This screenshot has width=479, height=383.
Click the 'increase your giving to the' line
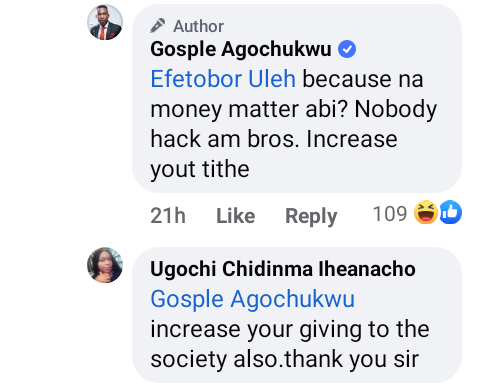pyautogui.click(x=290, y=330)
